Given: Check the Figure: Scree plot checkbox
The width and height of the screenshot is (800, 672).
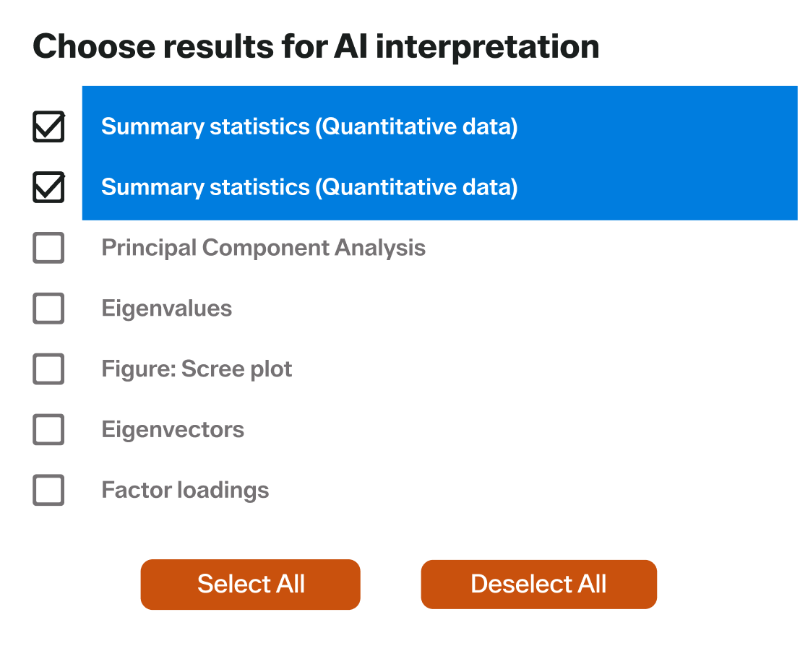Looking at the screenshot, I should 48,369.
